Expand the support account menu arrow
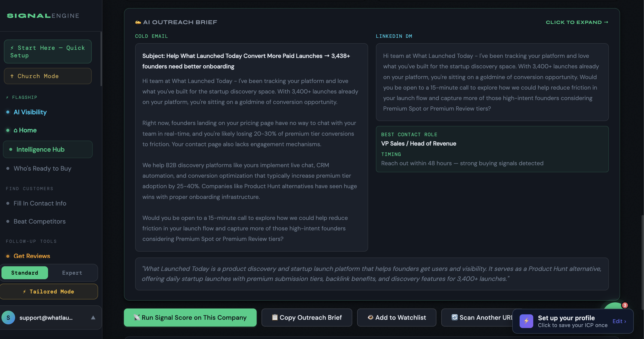 [93, 318]
